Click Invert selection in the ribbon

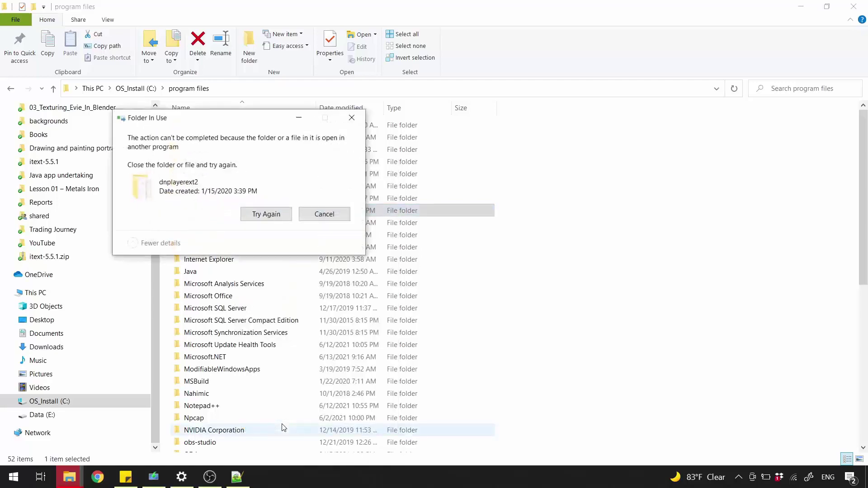(x=410, y=57)
